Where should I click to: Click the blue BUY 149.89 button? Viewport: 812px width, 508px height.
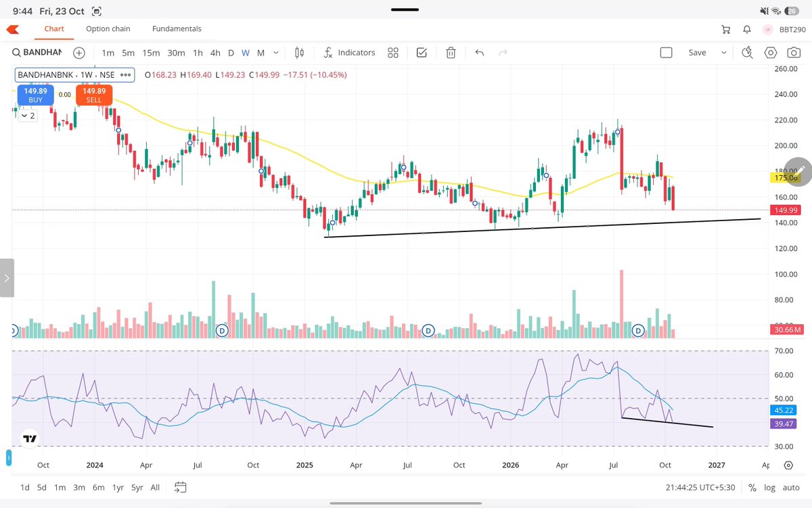(35, 95)
